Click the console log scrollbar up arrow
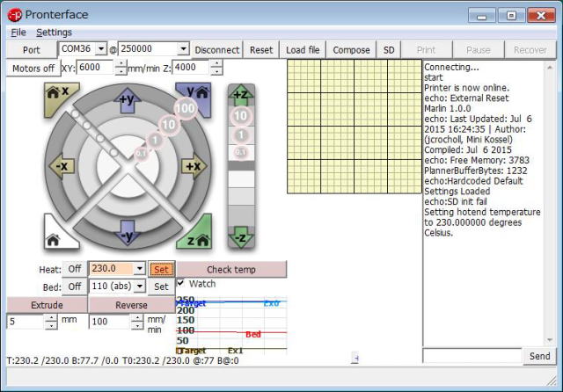The height and width of the screenshot is (392, 563). [x=550, y=68]
